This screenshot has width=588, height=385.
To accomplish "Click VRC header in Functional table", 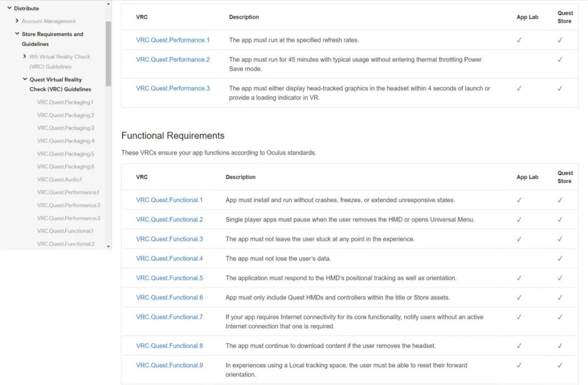I will (142, 177).
